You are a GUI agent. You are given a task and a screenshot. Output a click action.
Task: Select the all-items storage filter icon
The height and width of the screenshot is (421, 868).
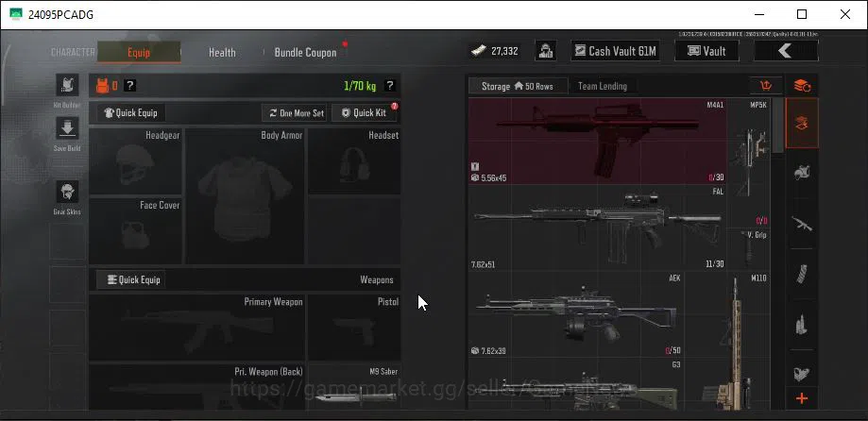802,124
